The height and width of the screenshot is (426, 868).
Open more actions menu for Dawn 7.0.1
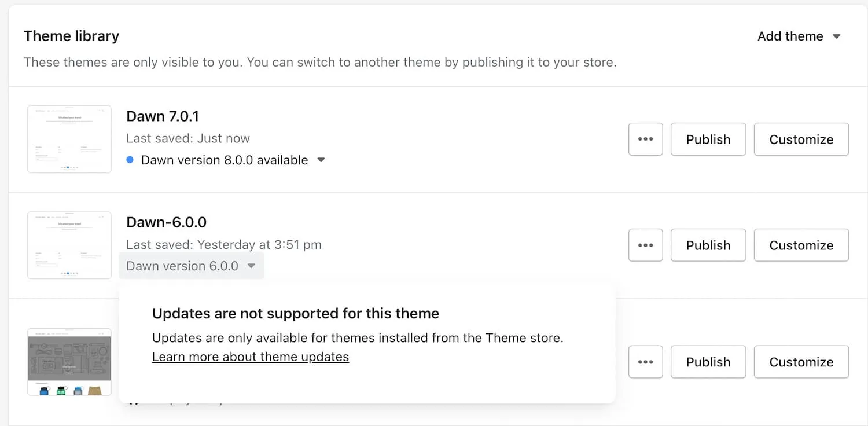pos(645,139)
